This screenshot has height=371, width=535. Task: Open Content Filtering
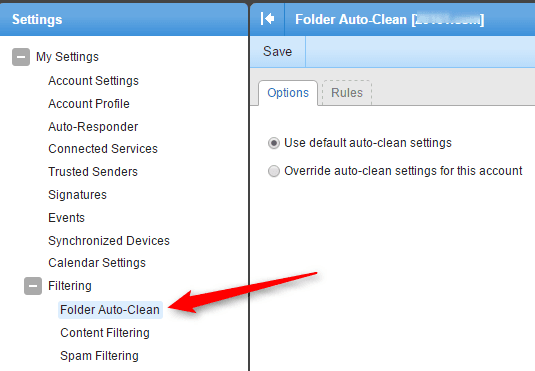[105, 333]
